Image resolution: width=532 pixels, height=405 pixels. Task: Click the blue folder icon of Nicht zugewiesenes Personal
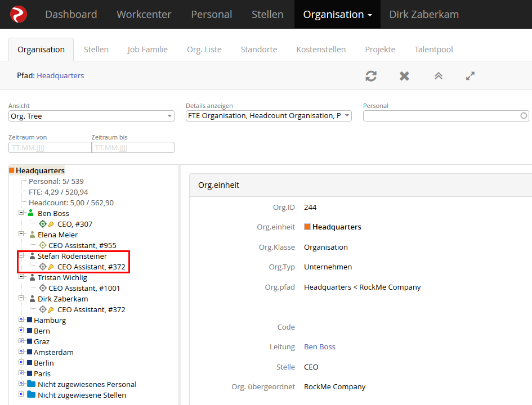click(x=31, y=384)
